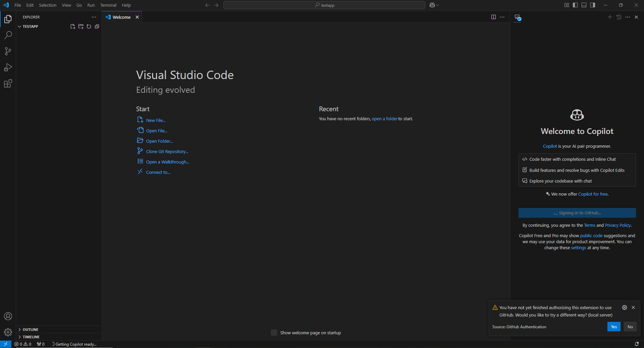Open the Privacy Policy link
Viewport: 644px width, 348px height.
[618, 225]
